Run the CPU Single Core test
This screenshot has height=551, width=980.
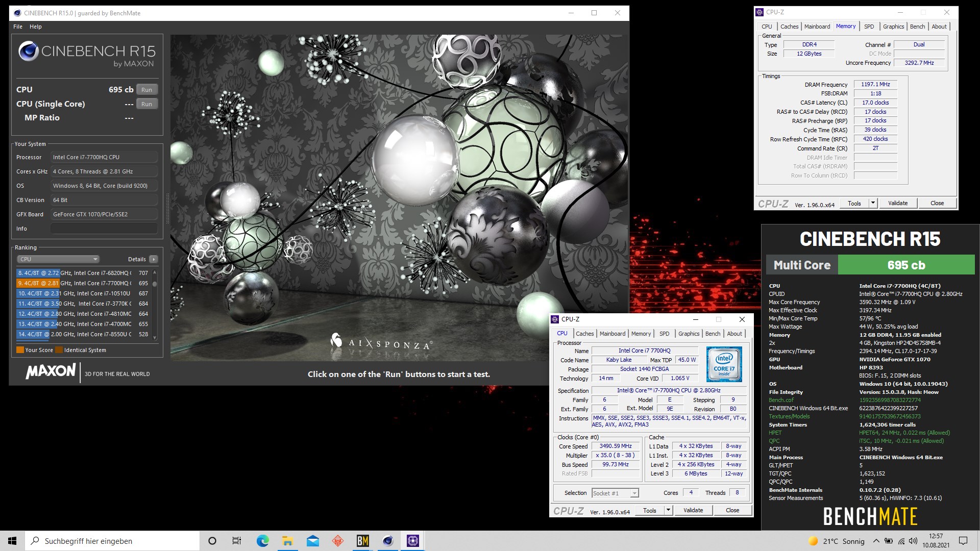pos(147,104)
